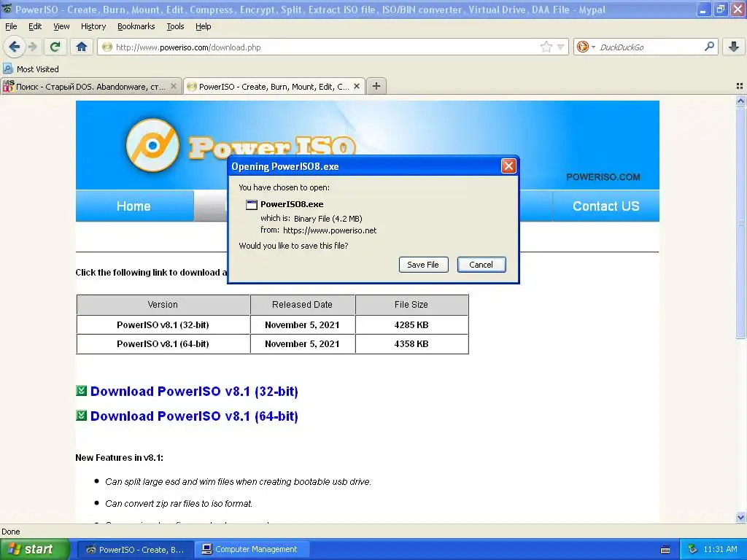Click the green icon beside 64-bit download
747x560 pixels.
coord(82,416)
